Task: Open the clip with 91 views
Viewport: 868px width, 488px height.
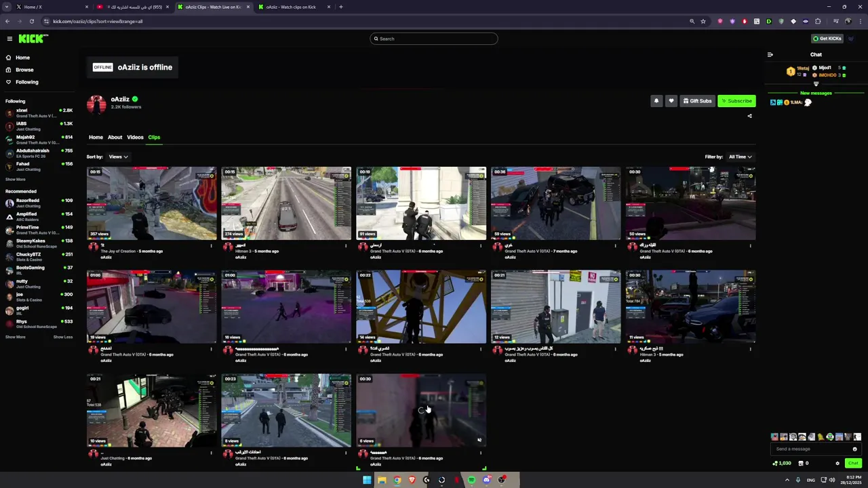Action: 421,203
